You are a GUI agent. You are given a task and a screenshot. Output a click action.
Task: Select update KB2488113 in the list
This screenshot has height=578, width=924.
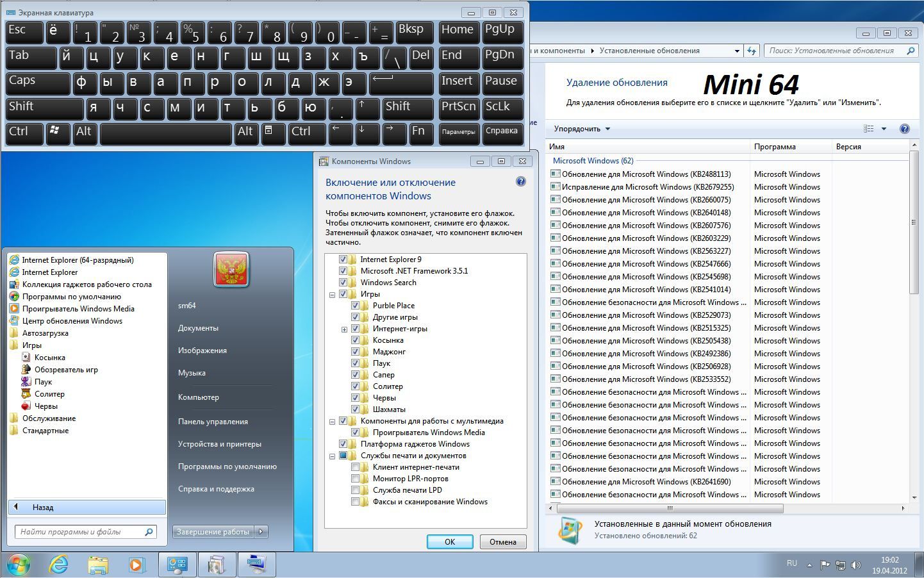tap(646, 174)
